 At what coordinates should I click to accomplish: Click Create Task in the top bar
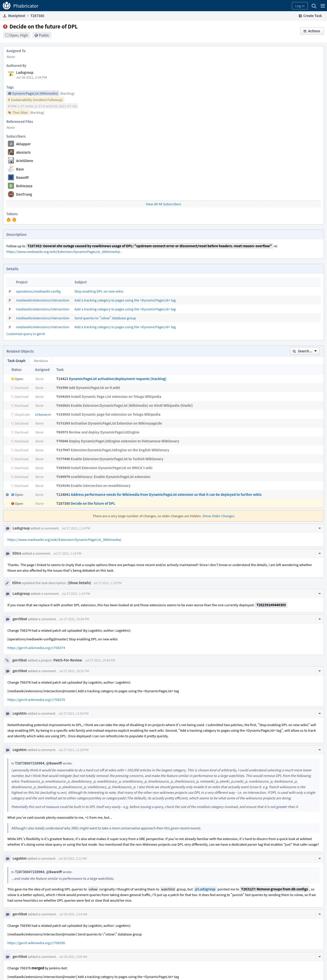pos(310,16)
